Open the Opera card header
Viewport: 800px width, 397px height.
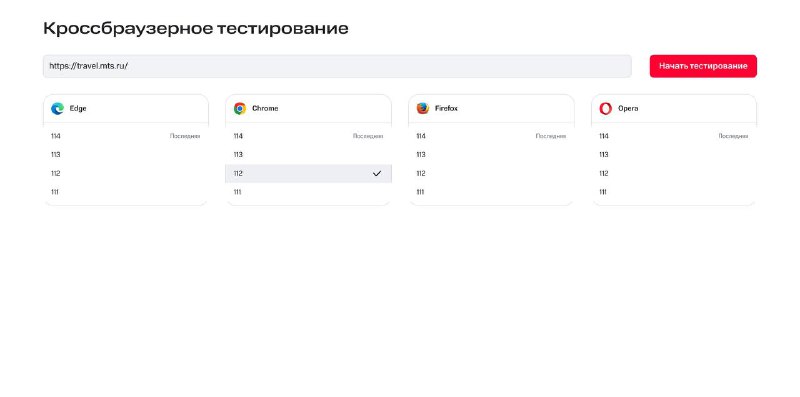pyautogui.click(x=674, y=108)
